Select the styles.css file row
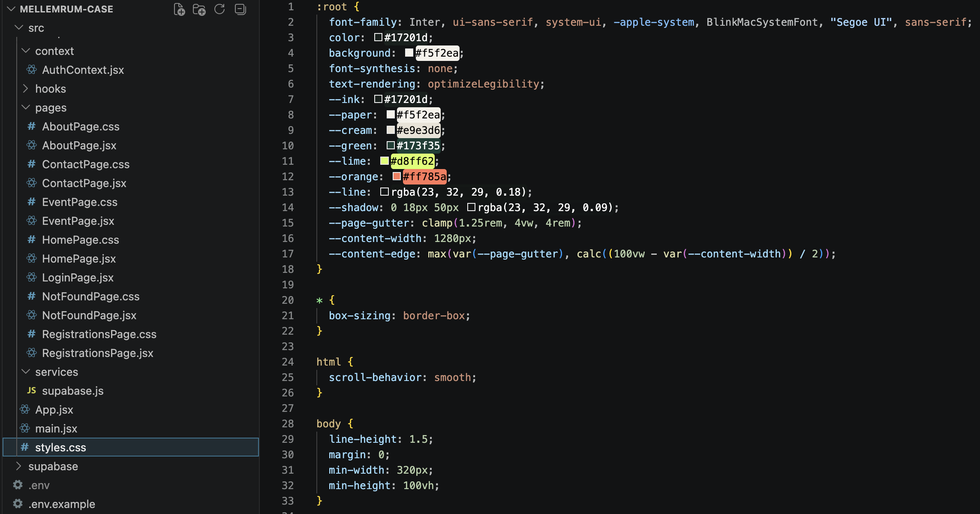980x514 pixels. click(131, 447)
